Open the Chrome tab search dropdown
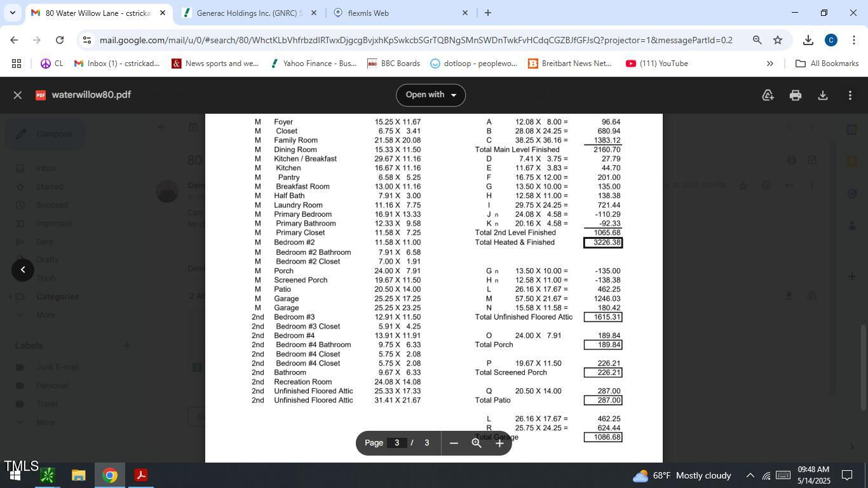Viewport: 868px width, 488px height. coord(12,13)
